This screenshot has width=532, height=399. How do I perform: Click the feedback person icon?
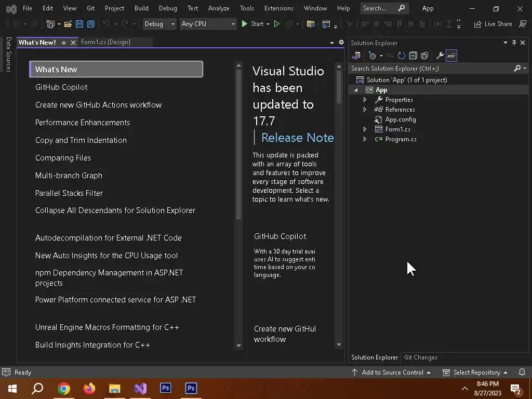[523, 24]
